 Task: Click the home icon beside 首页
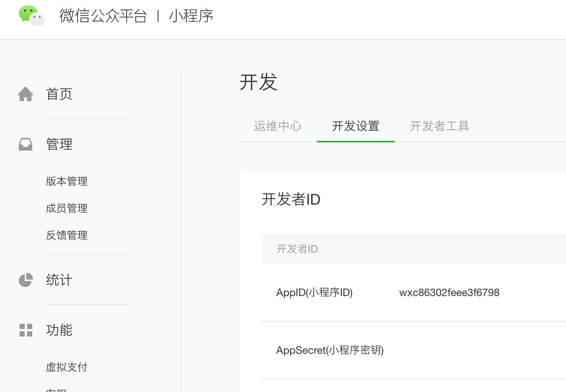click(25, 94)
